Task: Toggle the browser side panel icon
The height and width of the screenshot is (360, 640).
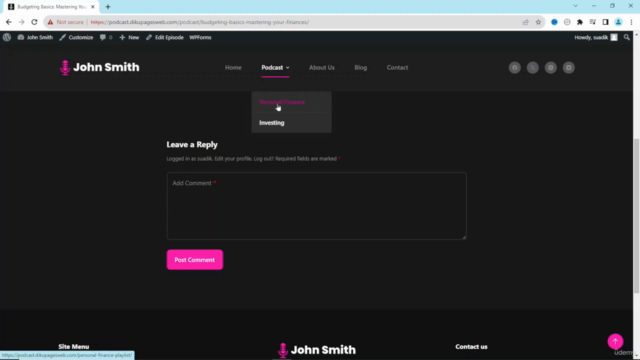Action: pos(606,22)
